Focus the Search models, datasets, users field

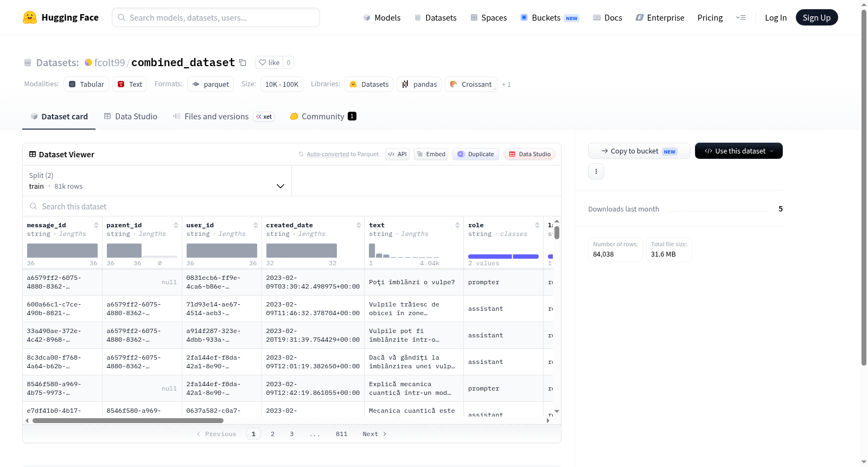tap(216, 17)
